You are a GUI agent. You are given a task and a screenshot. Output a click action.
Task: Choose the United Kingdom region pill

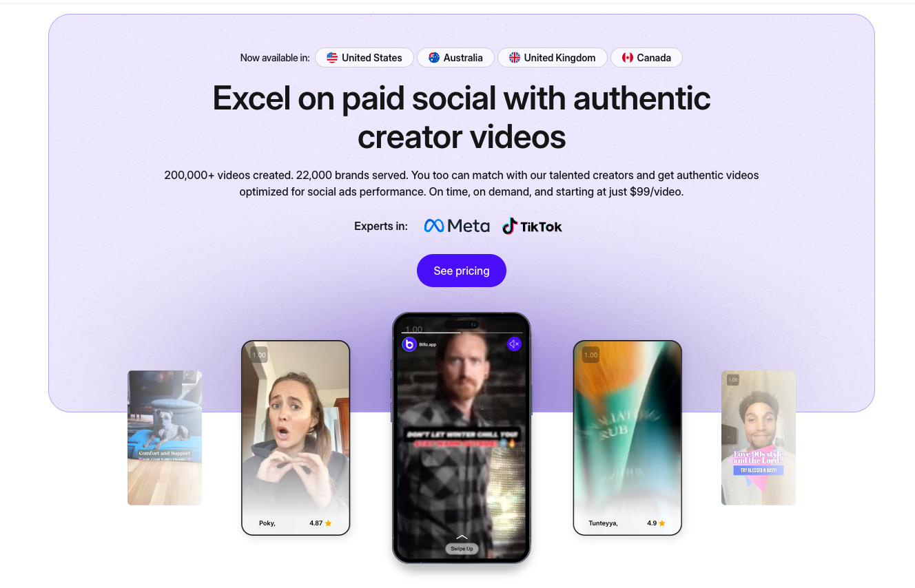point(553,58)
